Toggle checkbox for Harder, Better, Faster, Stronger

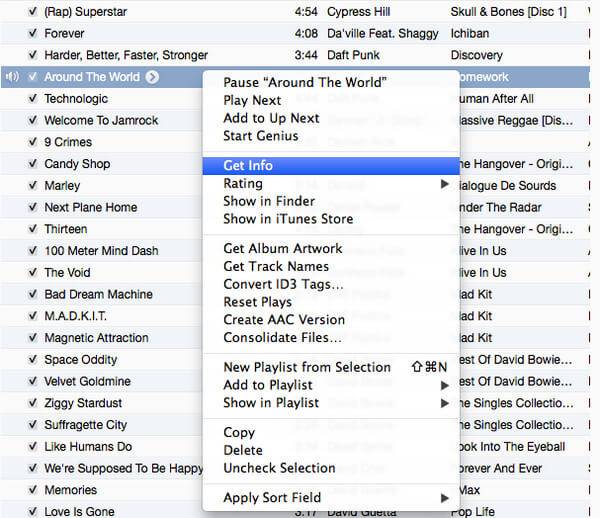(33, 55)
